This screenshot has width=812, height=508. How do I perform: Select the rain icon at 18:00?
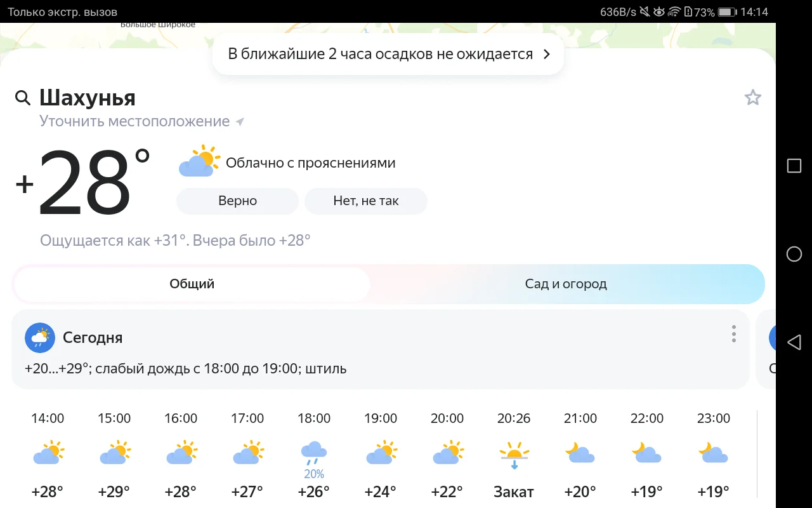(x=314, y=451)
